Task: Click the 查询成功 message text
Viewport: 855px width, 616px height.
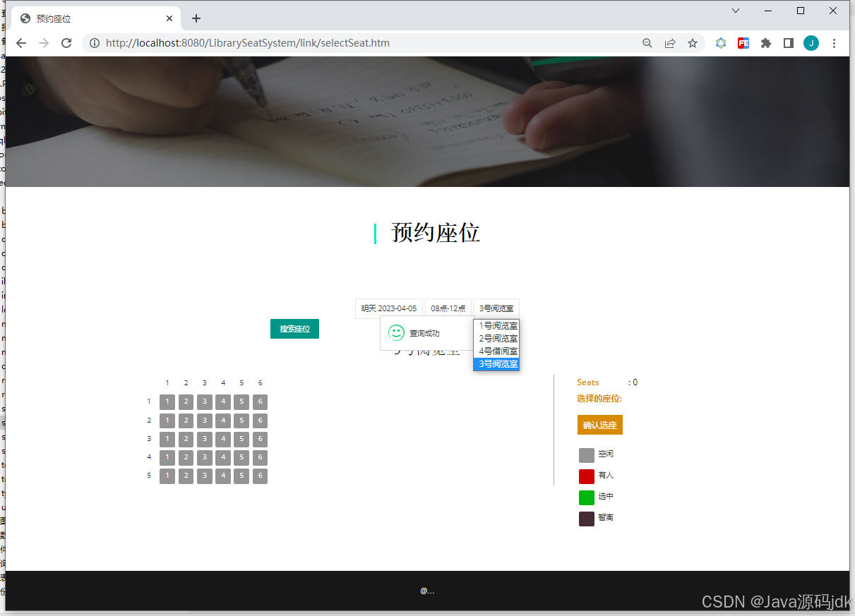Action: click(424, 334)
